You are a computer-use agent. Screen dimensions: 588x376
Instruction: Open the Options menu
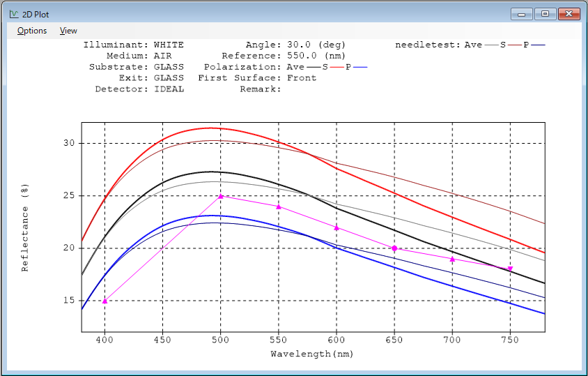tap(32, 31)
